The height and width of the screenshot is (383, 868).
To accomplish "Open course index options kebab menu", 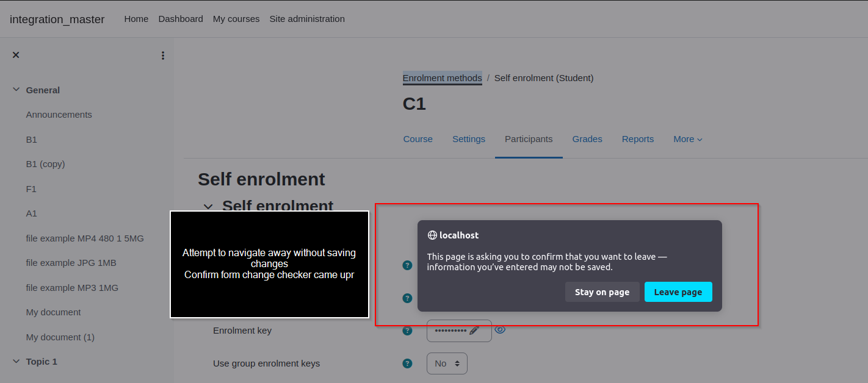I will tap(163, 55).
